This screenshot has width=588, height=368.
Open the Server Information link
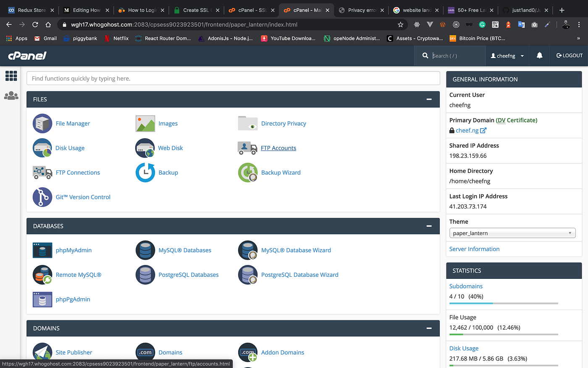474,249
